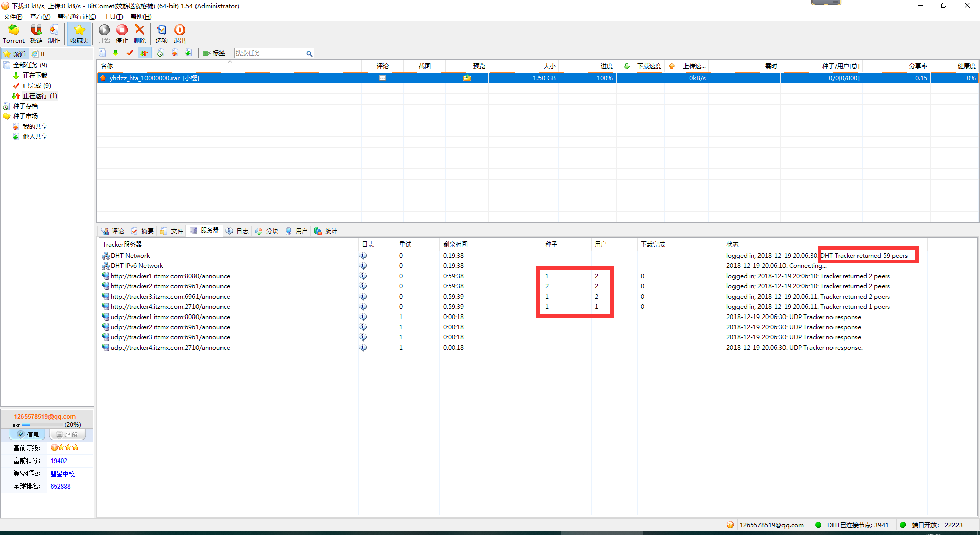Click the log info icon for DHT Network
This screenshot has height=535, width=980.
coord(363,256)
